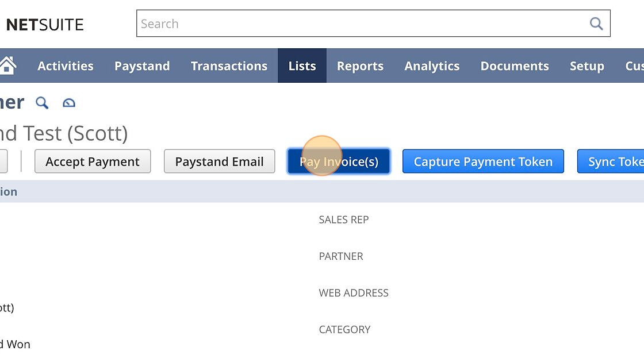Open customer record search magnifier icon

tap(42, 103)
